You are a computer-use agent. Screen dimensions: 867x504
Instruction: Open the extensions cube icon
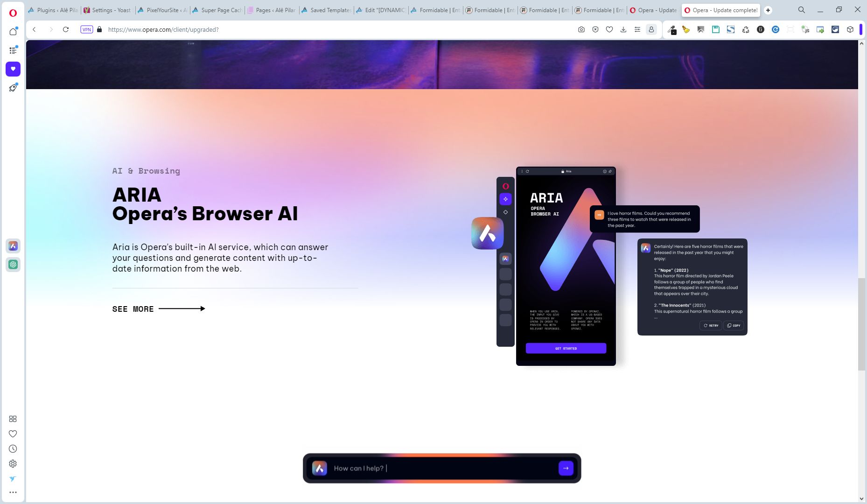click(x=850, y=29)
